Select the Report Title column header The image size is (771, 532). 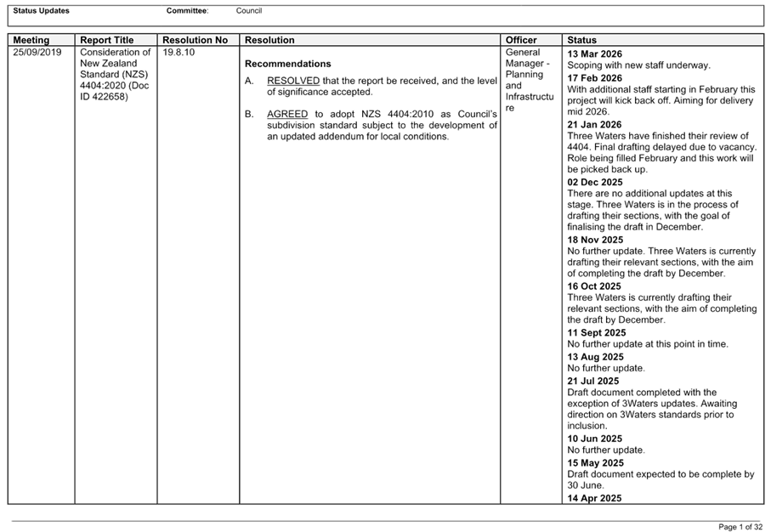[107, 40]
